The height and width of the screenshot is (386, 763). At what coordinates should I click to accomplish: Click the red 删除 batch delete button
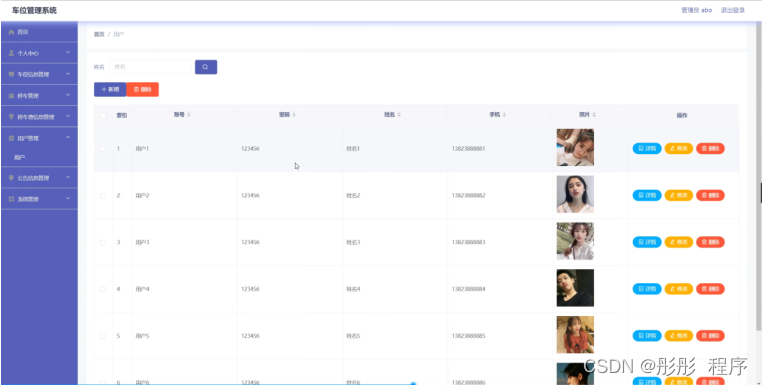point(143,90)
